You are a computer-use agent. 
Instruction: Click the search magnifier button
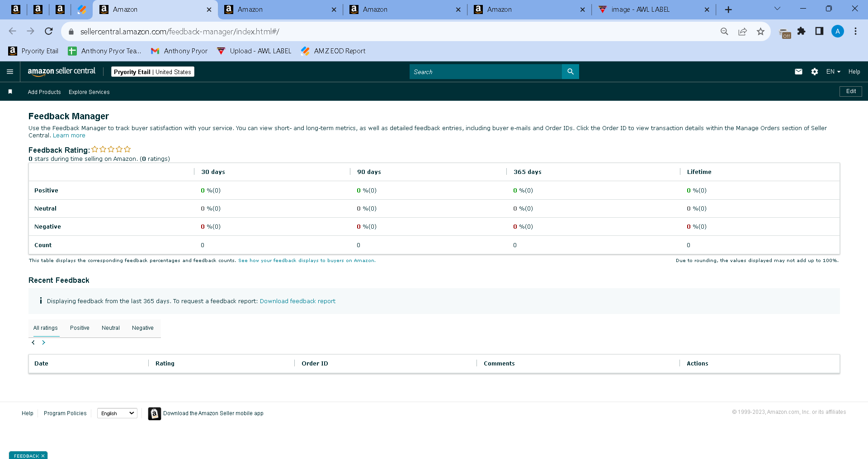point(571,72)
